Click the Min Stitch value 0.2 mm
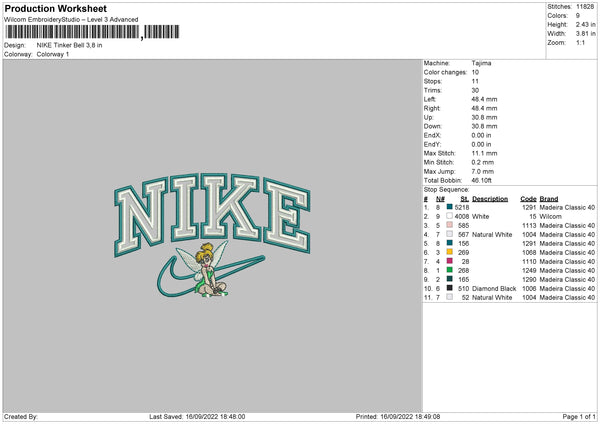The image size is (600, 424). 483,162
